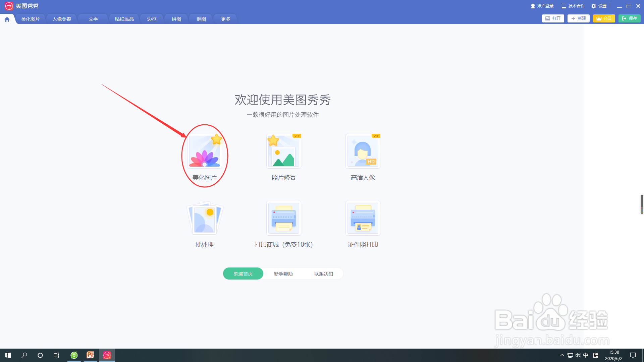Switch to the 文字 tab

(x=93, y=19)
